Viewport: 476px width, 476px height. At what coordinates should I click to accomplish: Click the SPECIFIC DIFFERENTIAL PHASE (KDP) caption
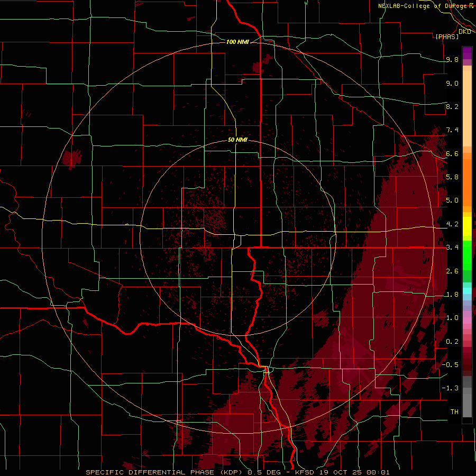pyautogui.click(x=166, y=472)
